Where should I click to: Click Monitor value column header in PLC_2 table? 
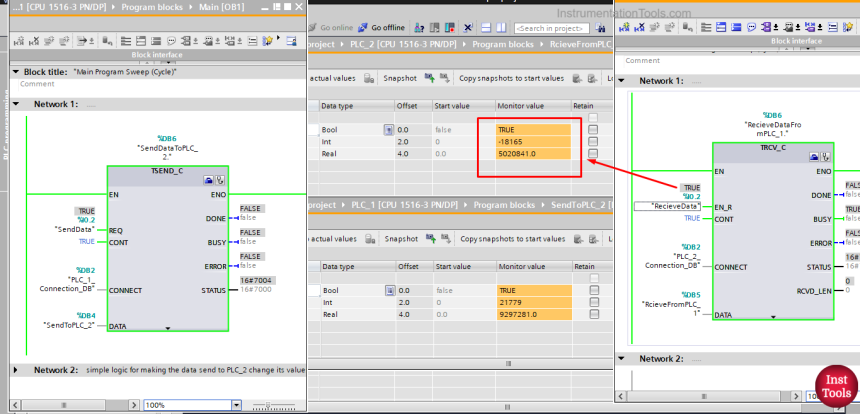tap(532, 106)
